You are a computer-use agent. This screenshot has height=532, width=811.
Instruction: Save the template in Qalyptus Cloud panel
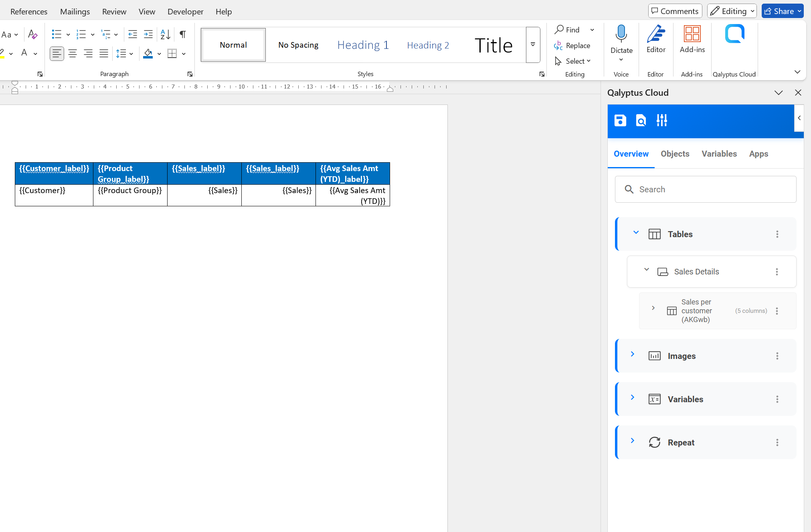pyautogui.click(x=621, y=120)
